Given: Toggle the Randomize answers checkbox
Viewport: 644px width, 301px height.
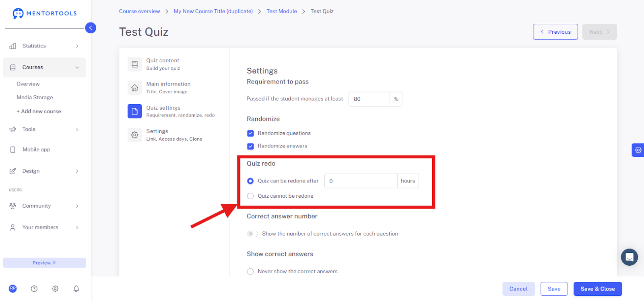Looking at the screenshot, I should point(250,146).
